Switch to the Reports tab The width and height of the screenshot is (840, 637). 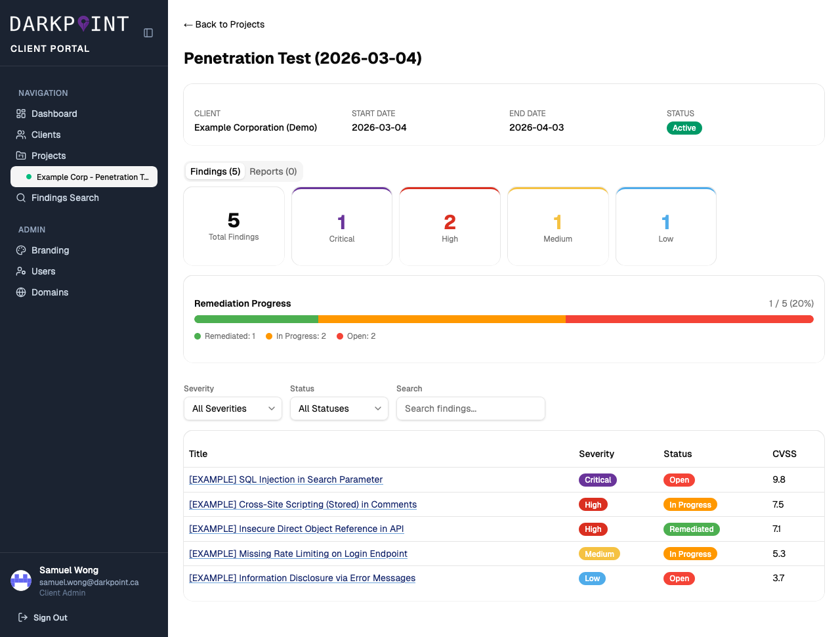click(273, 171)
